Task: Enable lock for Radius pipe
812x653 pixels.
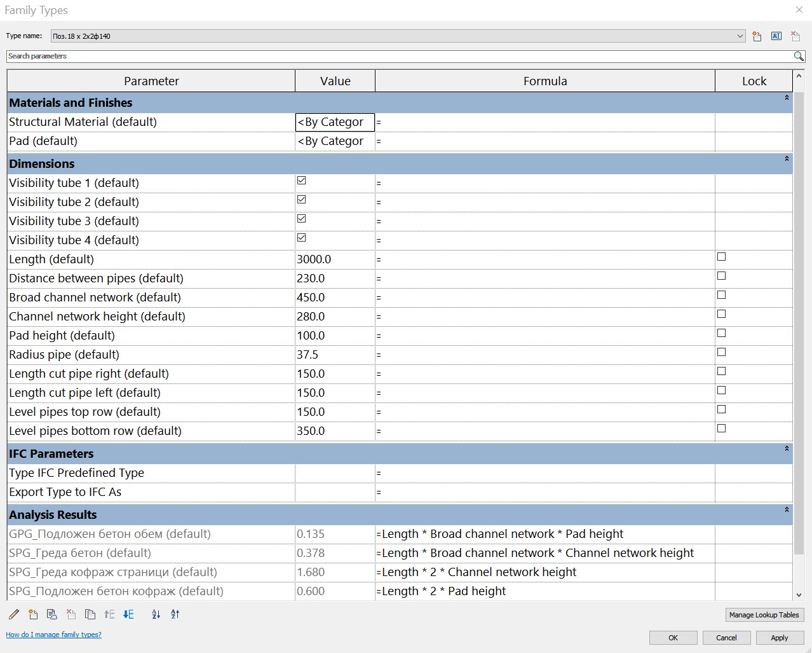Action: 721,352
